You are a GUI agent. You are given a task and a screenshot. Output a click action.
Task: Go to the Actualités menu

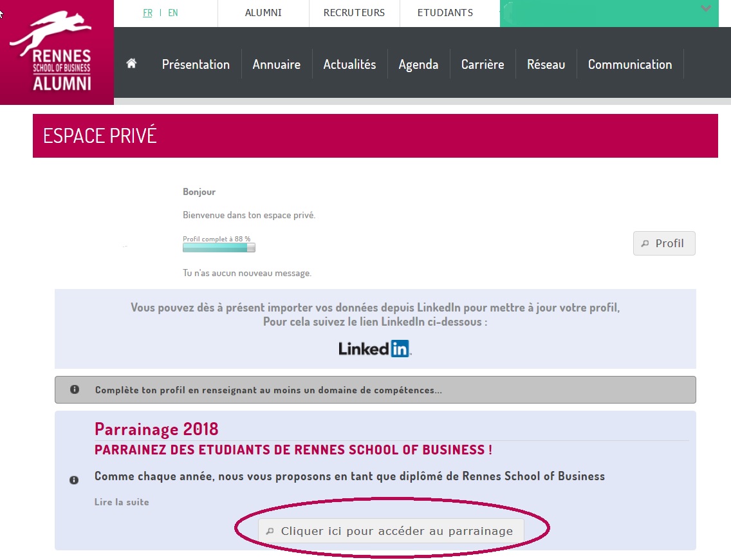click(349, 64)
